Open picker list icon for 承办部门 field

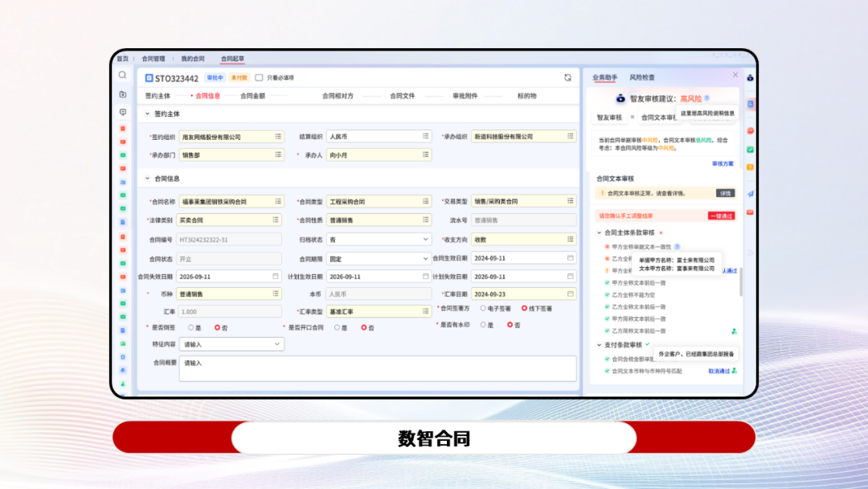pyautogui.click(x=278, y=155)
